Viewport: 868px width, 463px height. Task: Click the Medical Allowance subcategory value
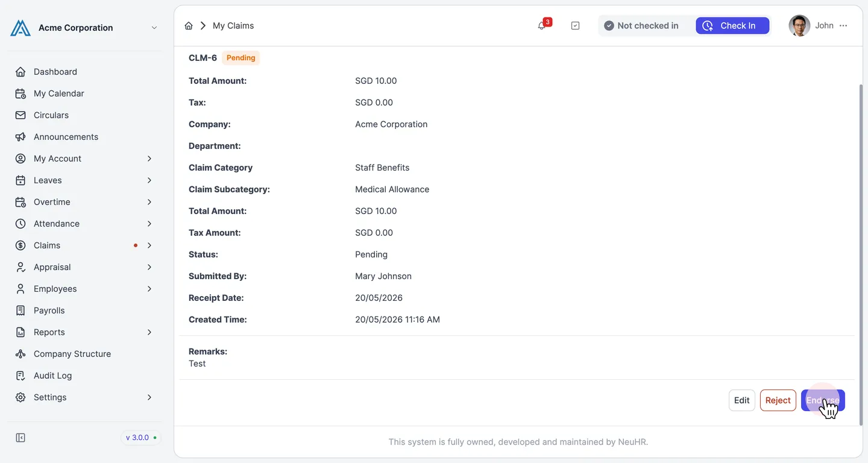[392, 189]
